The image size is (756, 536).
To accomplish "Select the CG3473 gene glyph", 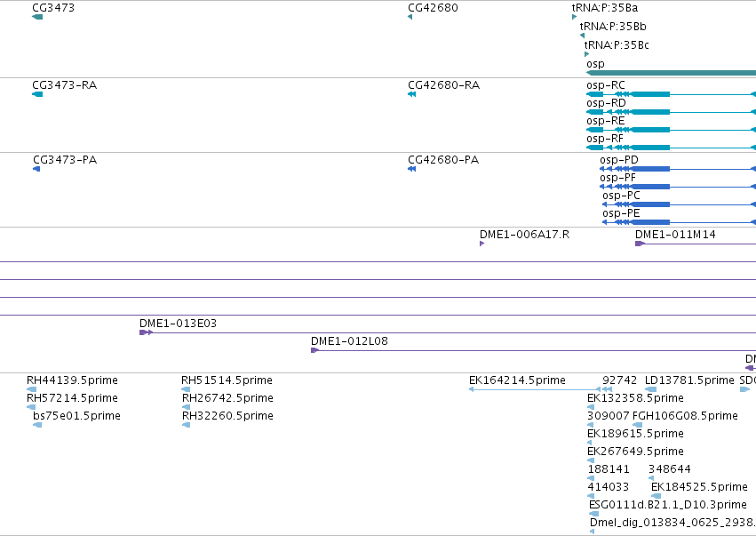I will pos(37,17).
